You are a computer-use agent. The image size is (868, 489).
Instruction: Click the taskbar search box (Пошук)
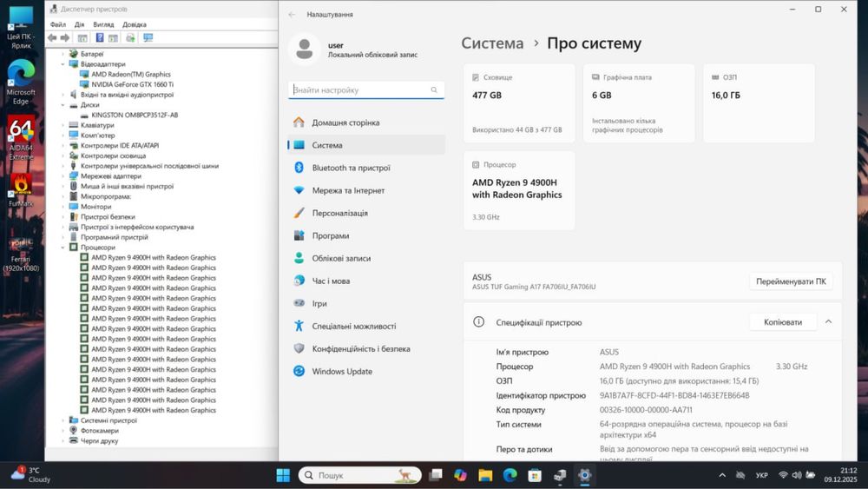tap(360, 475)
